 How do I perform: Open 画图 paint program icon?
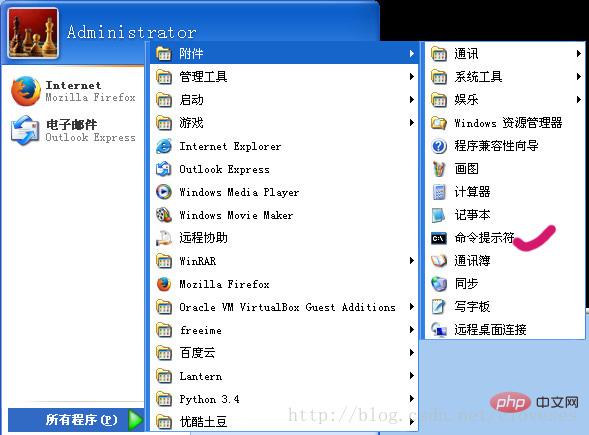coord(439,169)
